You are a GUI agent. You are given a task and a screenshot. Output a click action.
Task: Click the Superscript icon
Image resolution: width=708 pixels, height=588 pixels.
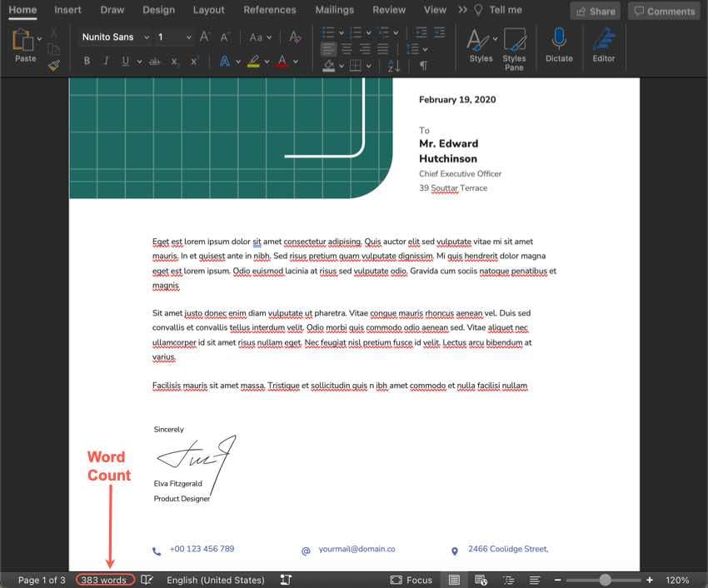[193, 61]
